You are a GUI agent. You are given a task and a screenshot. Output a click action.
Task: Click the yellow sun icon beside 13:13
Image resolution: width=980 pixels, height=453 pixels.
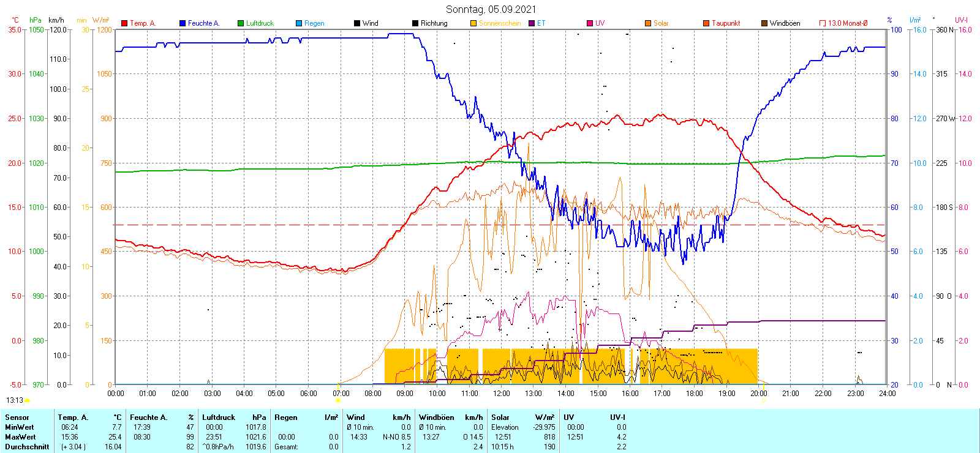28,400
